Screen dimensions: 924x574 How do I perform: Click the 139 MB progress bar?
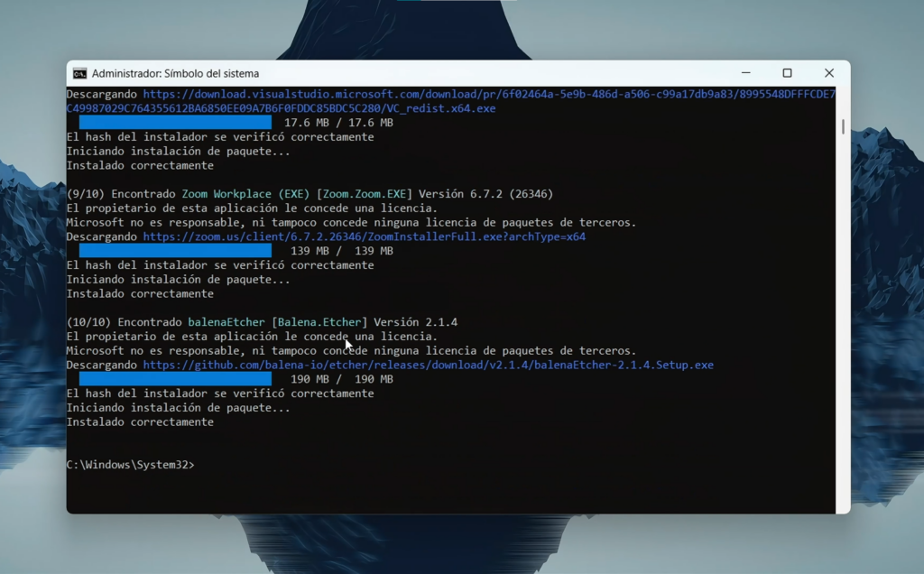coord(176,250)
